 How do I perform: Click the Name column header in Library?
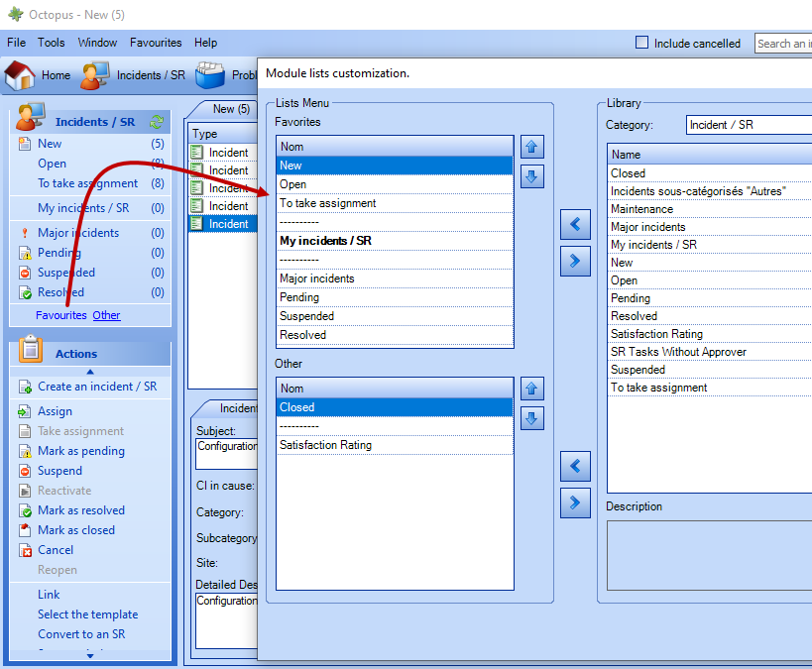pyautogui.click(x=710, y=155)
